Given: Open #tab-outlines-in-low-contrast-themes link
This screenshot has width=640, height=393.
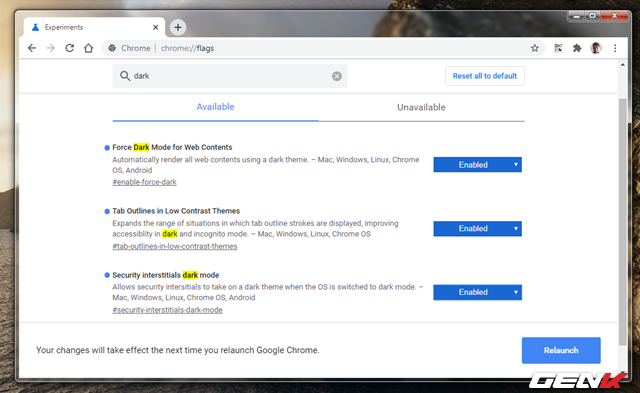Looking at the screenshot, I should (x=175, y=246).
